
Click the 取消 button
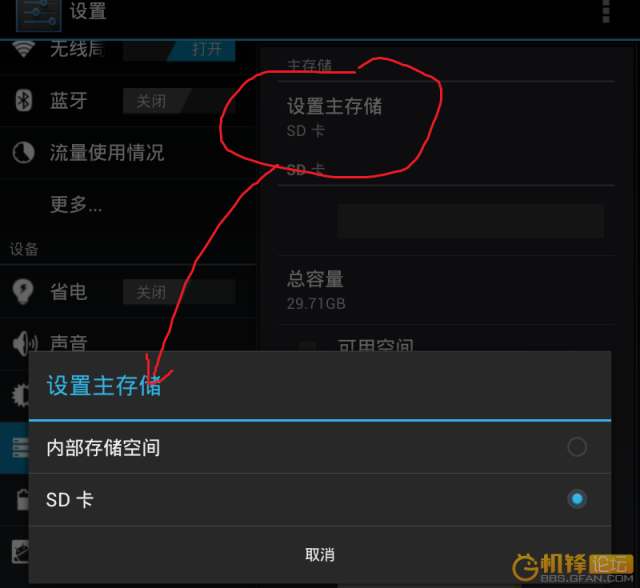tap(320, 555)
